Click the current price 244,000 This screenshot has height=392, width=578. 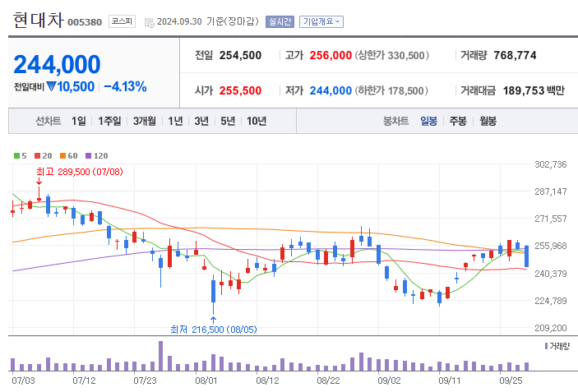point(57,64)
